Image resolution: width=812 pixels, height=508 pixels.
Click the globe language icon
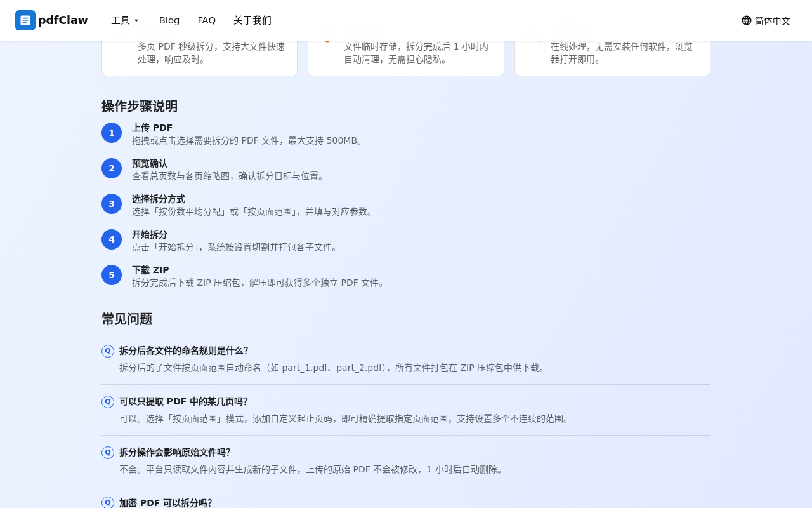click(747, 20)
